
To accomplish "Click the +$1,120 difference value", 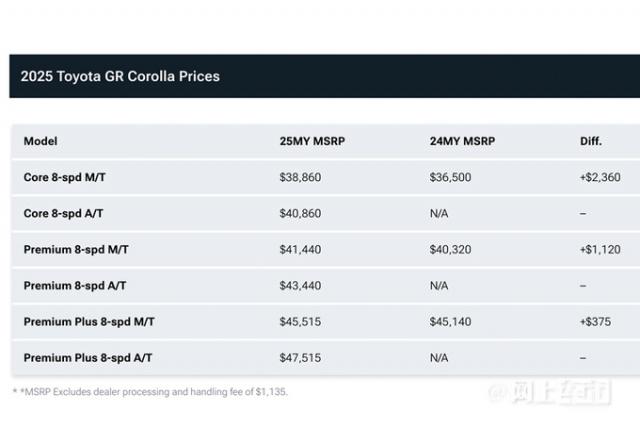I will point(599,249).
